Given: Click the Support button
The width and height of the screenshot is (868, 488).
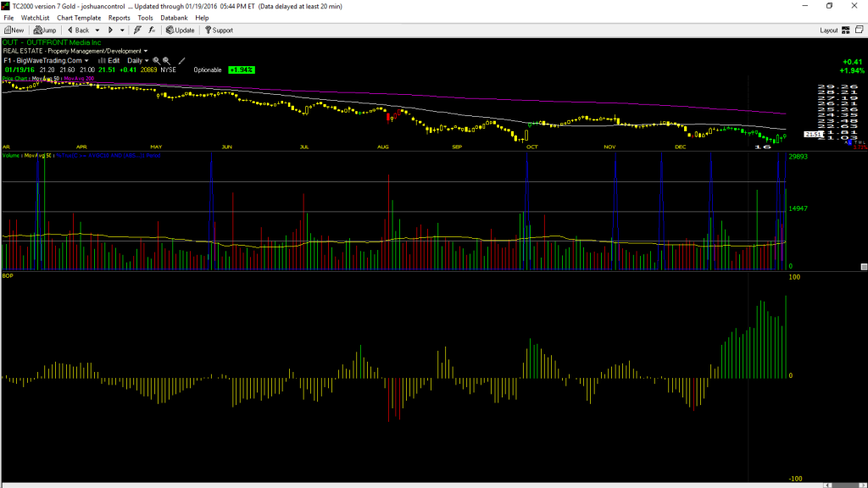Looking at the screenshot, I should pos(220,30).
